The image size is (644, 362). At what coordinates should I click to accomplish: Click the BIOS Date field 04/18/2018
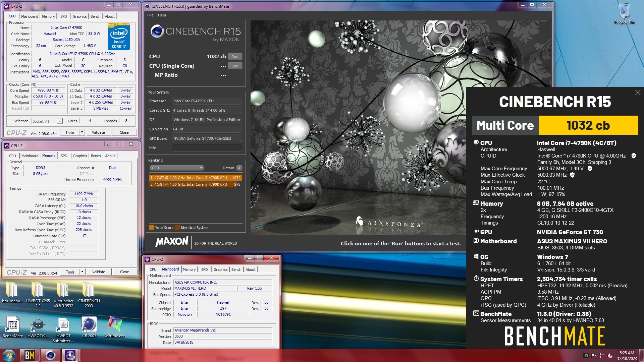223,342
